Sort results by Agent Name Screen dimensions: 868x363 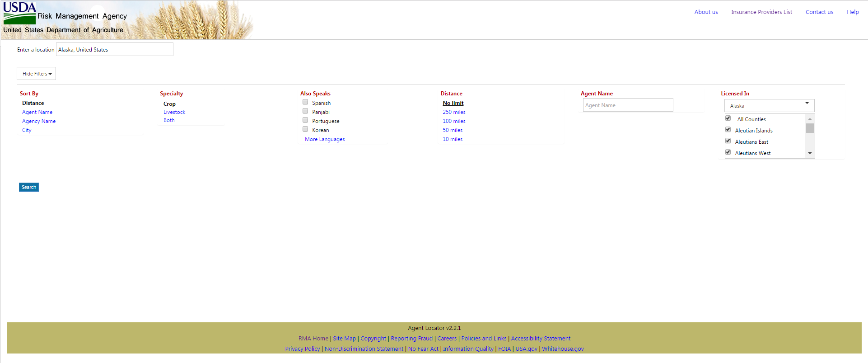click(37, 112)
